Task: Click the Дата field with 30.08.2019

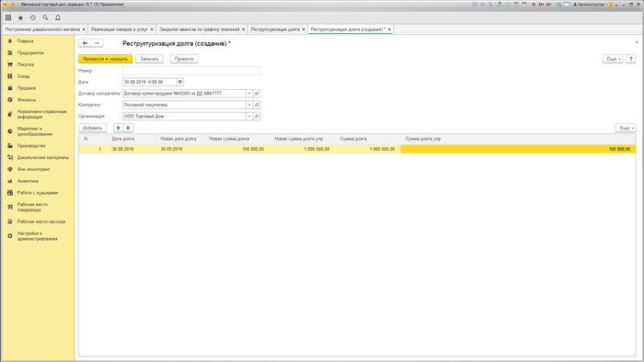Action: (149, 82)
